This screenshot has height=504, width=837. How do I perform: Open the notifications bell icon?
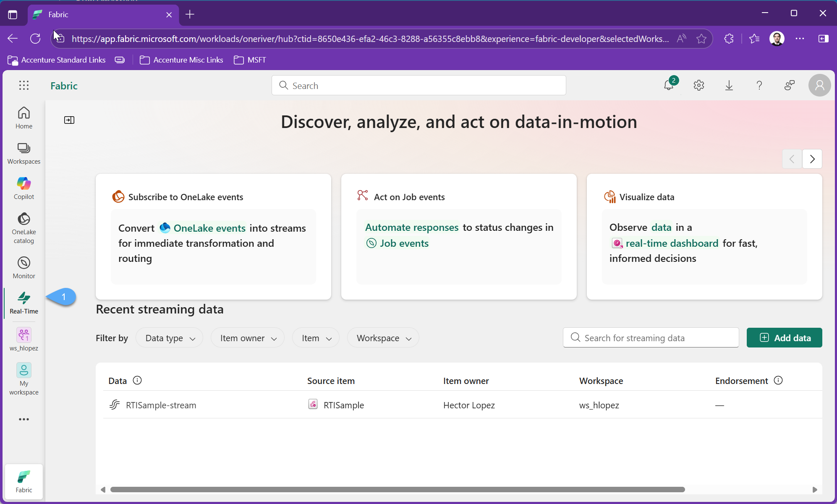[x=669, y=85]
